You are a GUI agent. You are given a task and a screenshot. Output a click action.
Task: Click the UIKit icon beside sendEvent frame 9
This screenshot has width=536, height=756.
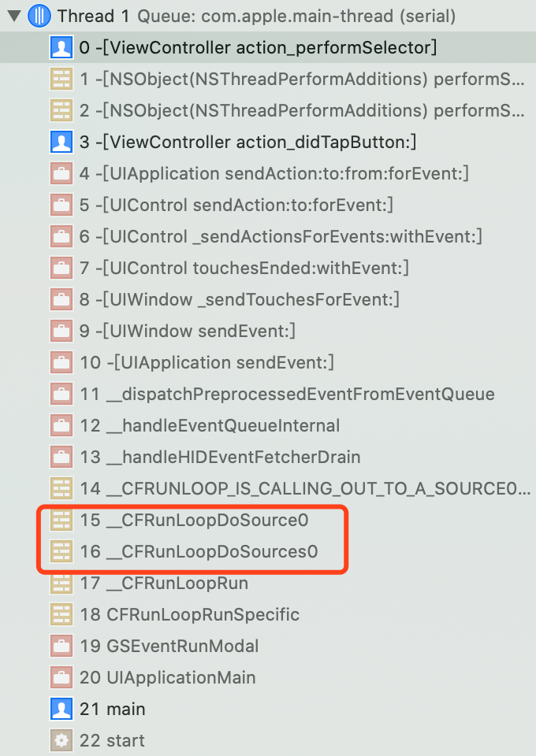61,331
